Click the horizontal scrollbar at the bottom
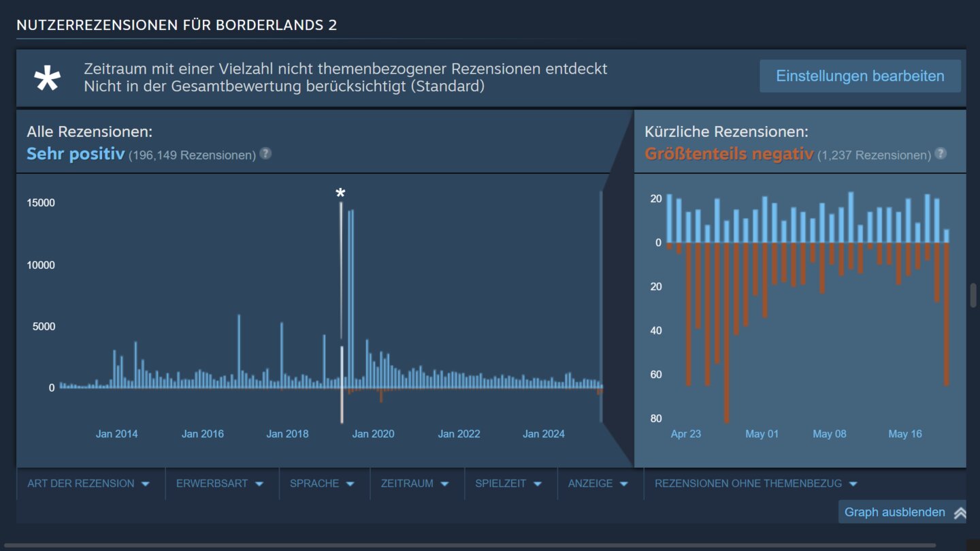 tap(470, 546)
